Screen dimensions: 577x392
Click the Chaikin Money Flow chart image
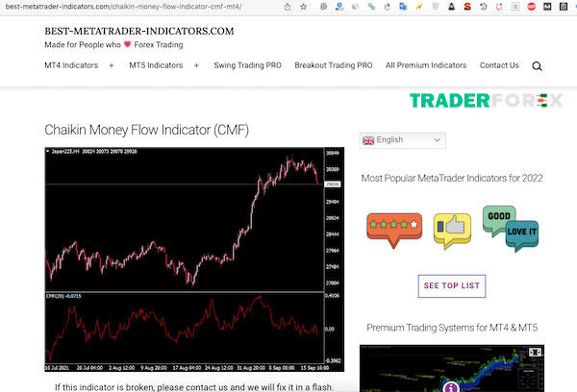click(194, 259)
